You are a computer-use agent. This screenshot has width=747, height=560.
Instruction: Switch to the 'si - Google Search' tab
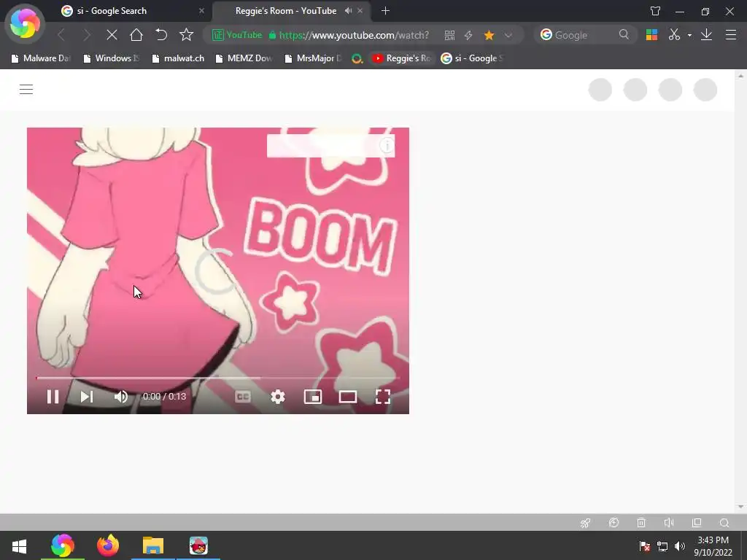tap(131, 10)
